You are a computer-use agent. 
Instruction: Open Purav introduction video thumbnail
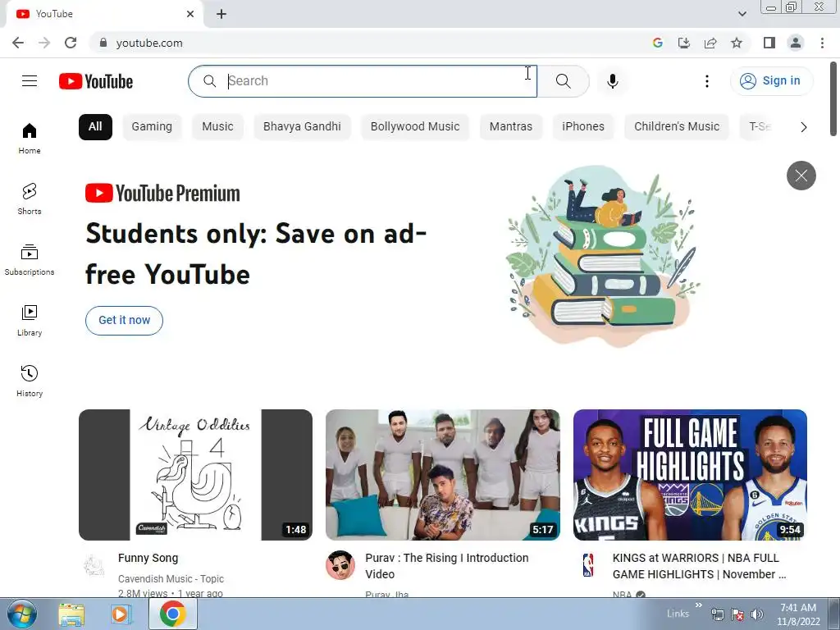(x=442, y=475)
